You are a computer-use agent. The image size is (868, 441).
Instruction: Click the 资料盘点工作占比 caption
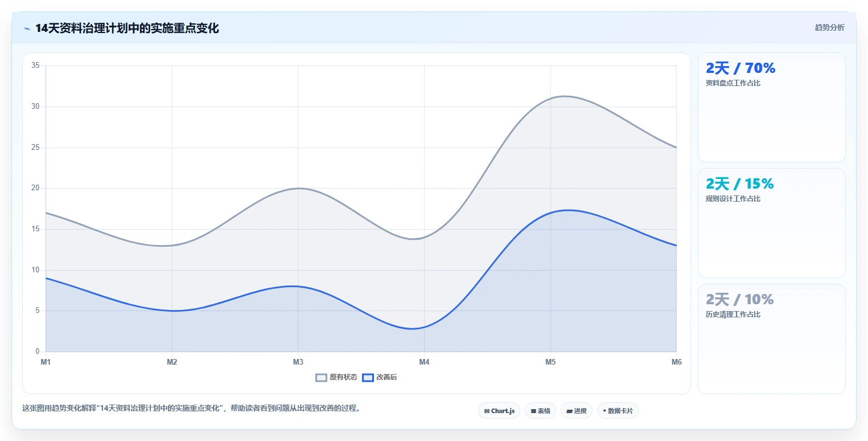point(733,83)
